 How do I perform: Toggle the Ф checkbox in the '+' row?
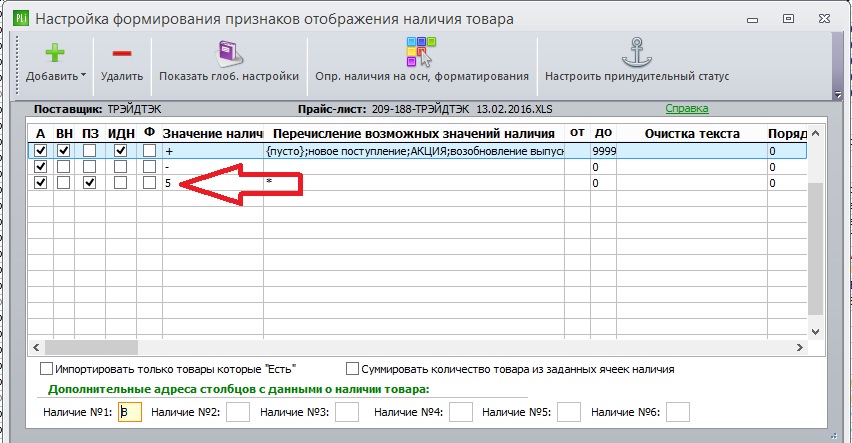[x=149, y=151]
